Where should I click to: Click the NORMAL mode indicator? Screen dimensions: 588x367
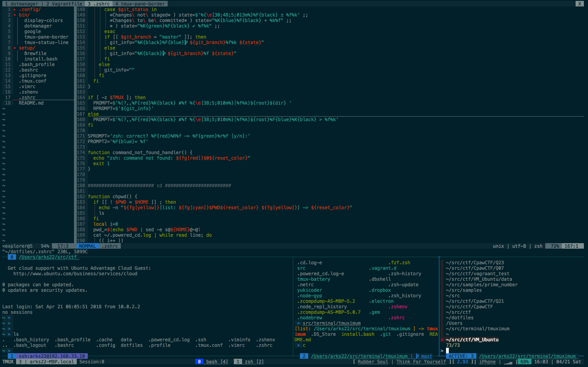pyautogui.click(x=88, y=246)
